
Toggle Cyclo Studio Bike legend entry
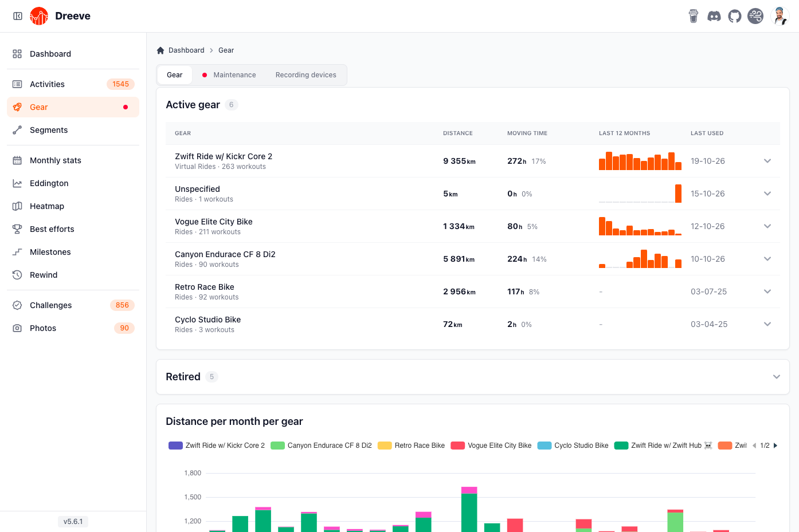pos(573,446)
